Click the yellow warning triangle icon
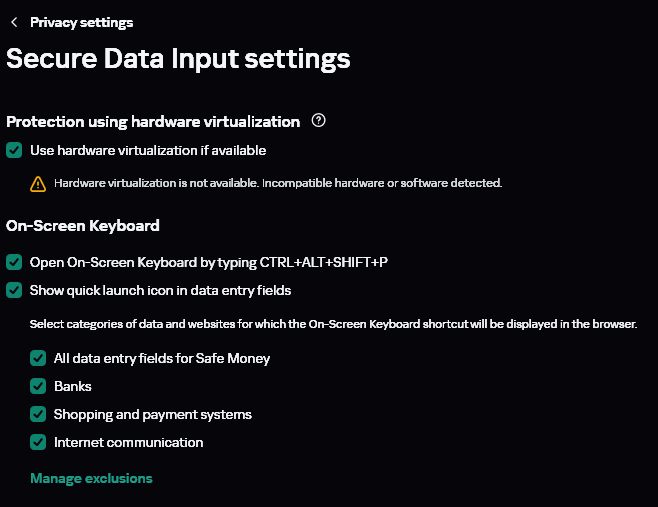This screenshot has width=658, height=507. pyautogui.click(x=38, y=183)
